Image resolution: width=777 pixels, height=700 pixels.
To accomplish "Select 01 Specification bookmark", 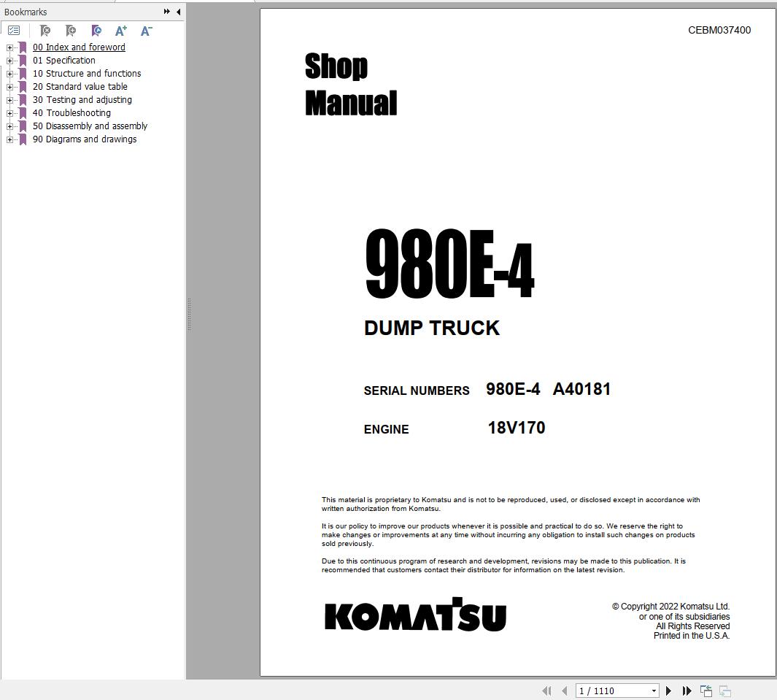I will click(x=64, y=60).
